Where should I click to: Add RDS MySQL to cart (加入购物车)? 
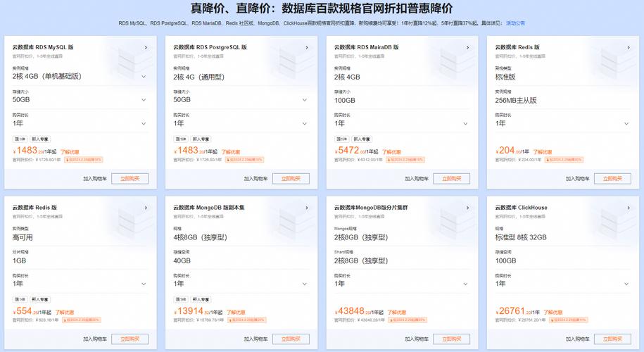pyautogui.click(x=95, y=179)
